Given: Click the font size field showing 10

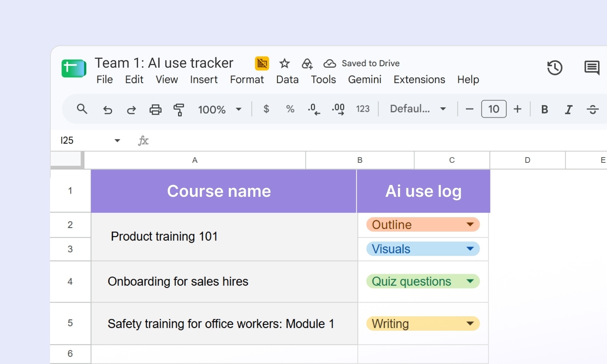Looking at the screenshot, I should point(494,109).
